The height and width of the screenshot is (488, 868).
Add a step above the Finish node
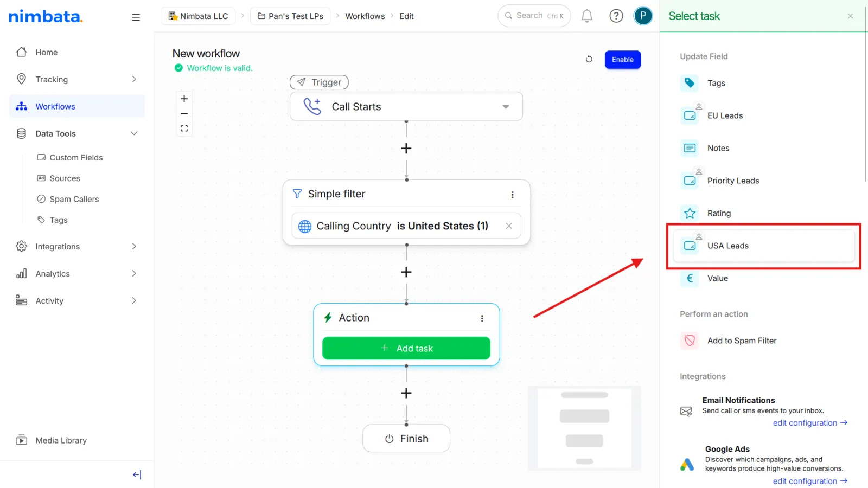click(x=406, y=393)
